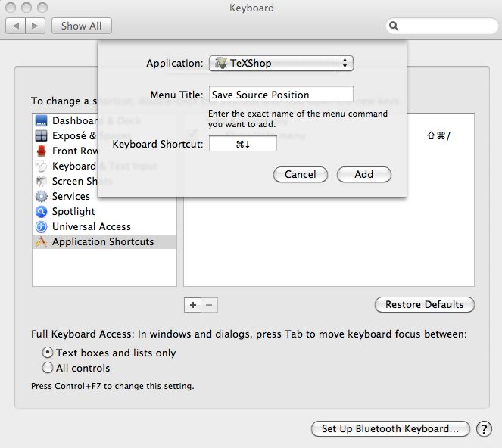Click the plus button to add shortcut

pyautogui.click(x=193, y=305)
